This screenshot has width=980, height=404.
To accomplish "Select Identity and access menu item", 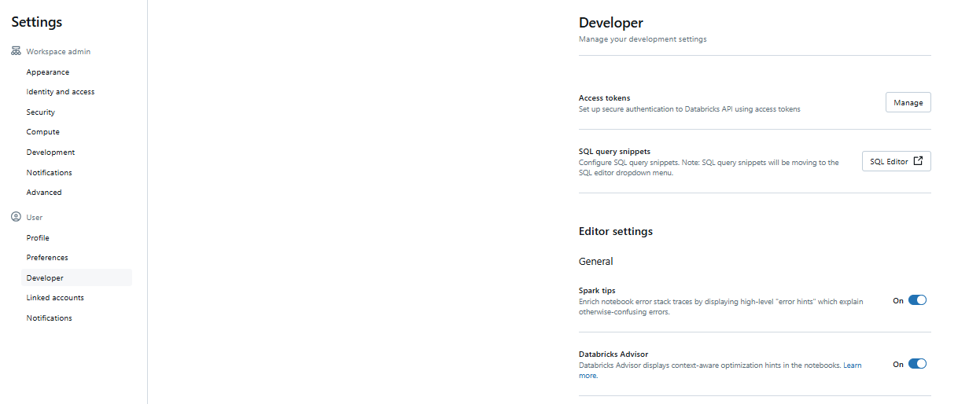I will [61, 92].
